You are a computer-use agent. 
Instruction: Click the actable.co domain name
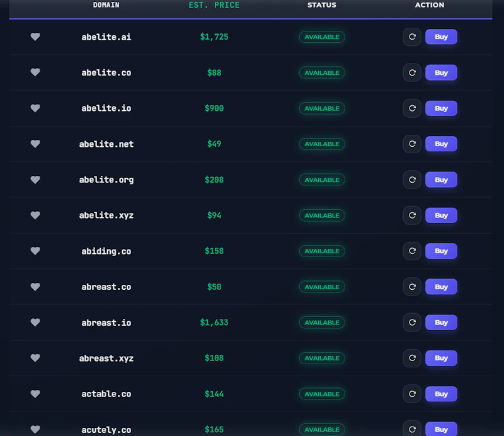(106, 394)
